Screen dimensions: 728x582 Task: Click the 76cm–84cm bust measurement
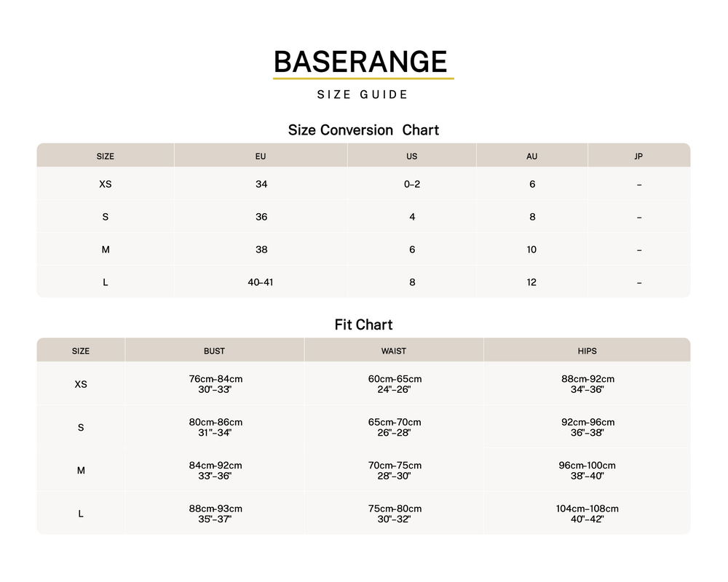[215, 379]
